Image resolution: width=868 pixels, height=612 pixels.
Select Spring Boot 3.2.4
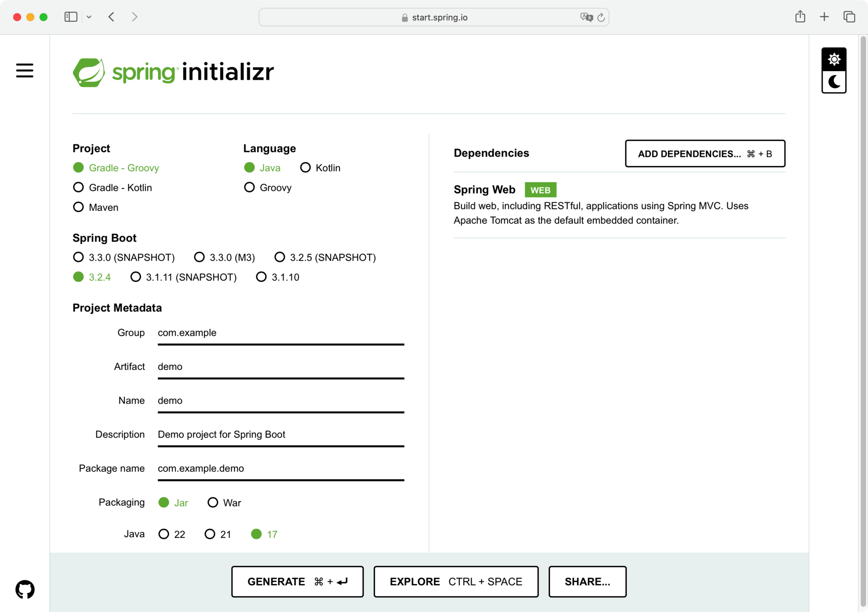(x=92, y=277)
